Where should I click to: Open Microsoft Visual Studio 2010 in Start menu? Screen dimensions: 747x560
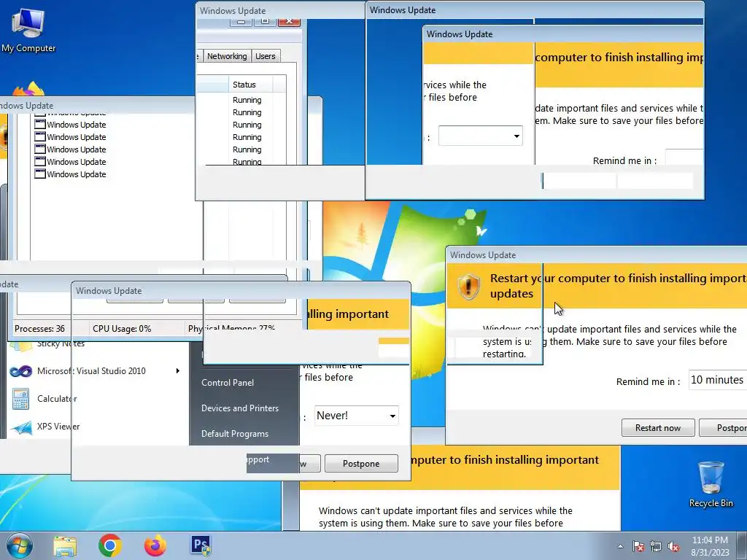91,371
